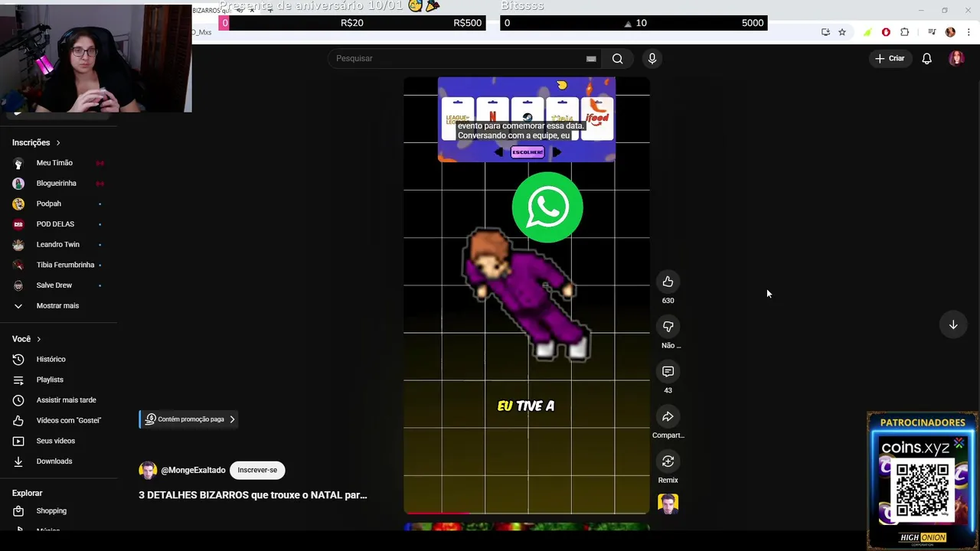Viewport: 980px width, 551px height.
Task: Expand Mostrar mais in subscriptions
Action: click(x=58, y=305)
